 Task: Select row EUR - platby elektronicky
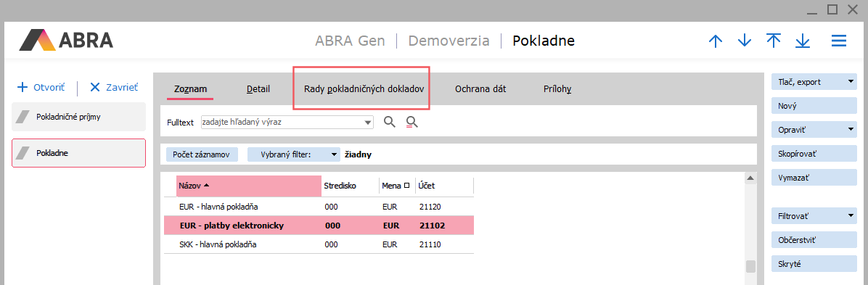[319, 226]
